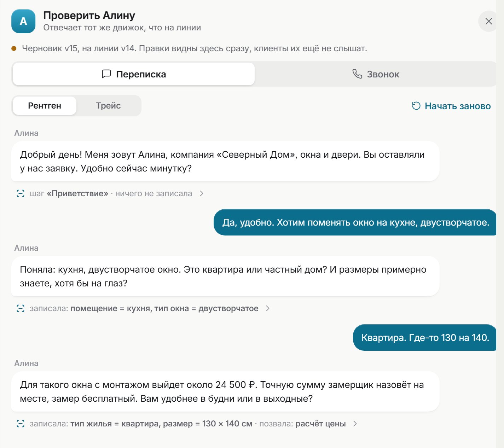Screen dimensions: 504x448
Task: Select the Трейс view toggle
Action: [x=108, y=106]
